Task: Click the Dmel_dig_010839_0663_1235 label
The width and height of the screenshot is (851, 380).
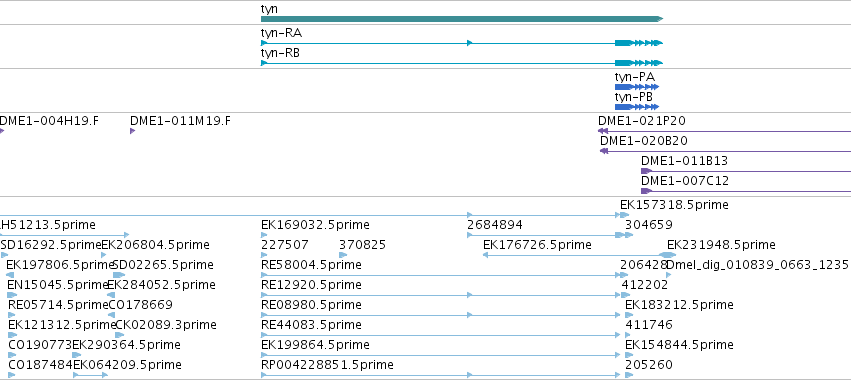Action: point(757,265)
